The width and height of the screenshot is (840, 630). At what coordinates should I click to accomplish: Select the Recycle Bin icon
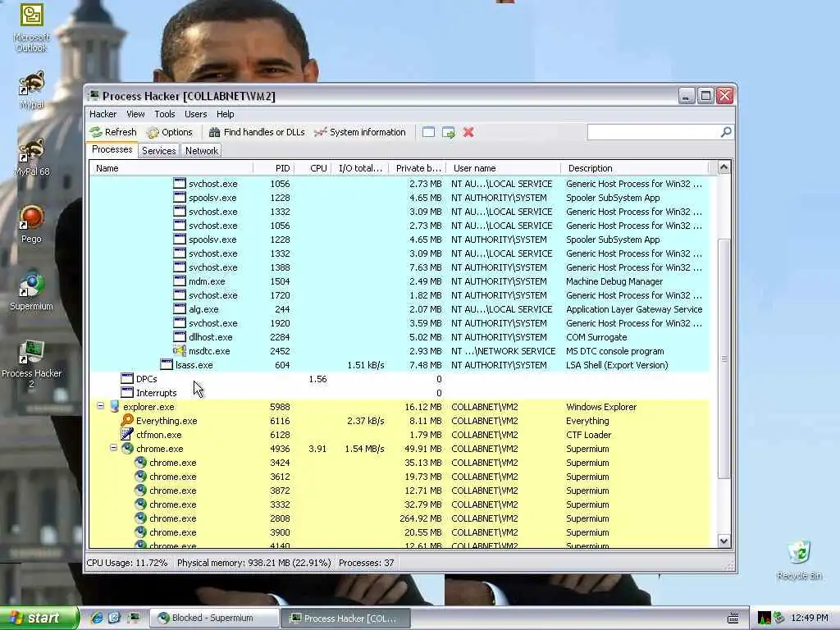coord(799,560)
